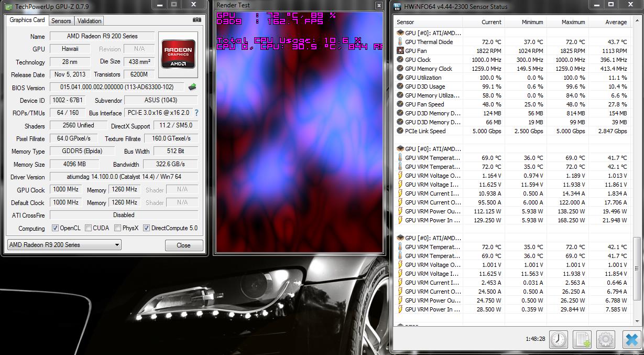Viewport: 644px width, 355px height.
Task: Click the GPU-Z camera screenshot icon
Action: [197, 20]
